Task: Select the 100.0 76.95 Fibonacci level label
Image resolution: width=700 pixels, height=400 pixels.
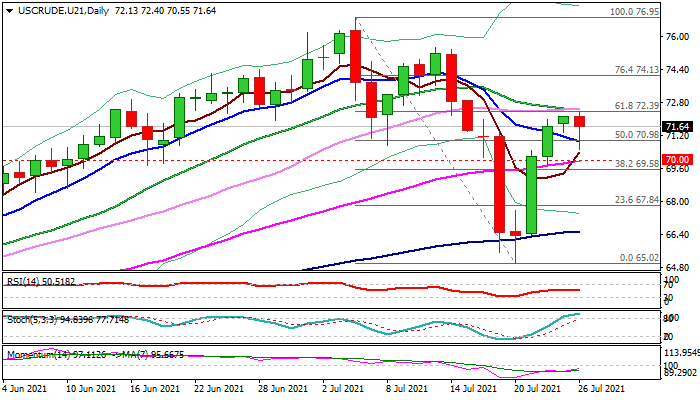Action: (x=634, y=12)
